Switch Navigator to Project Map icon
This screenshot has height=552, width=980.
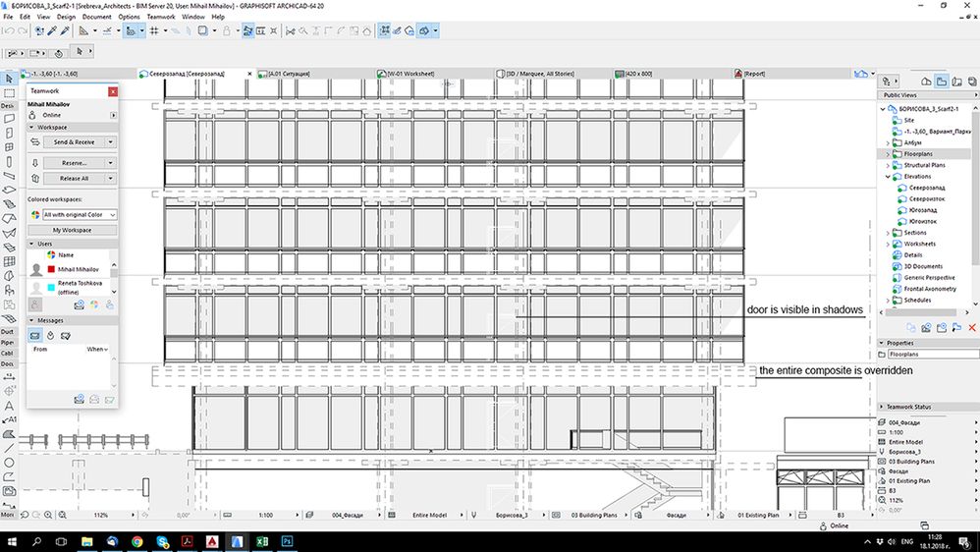(926, 82)
